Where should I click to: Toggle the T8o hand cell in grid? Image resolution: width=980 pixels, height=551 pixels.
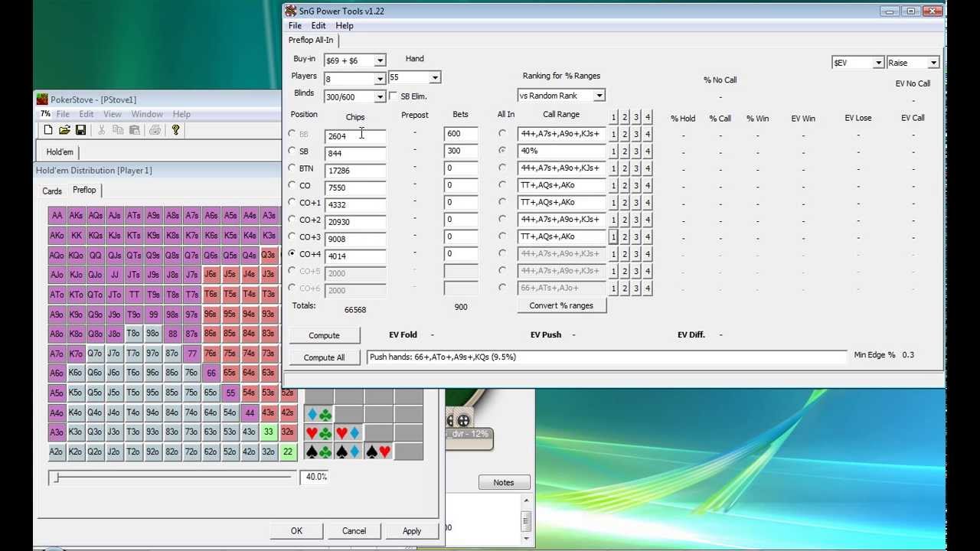tap(133, 334)
